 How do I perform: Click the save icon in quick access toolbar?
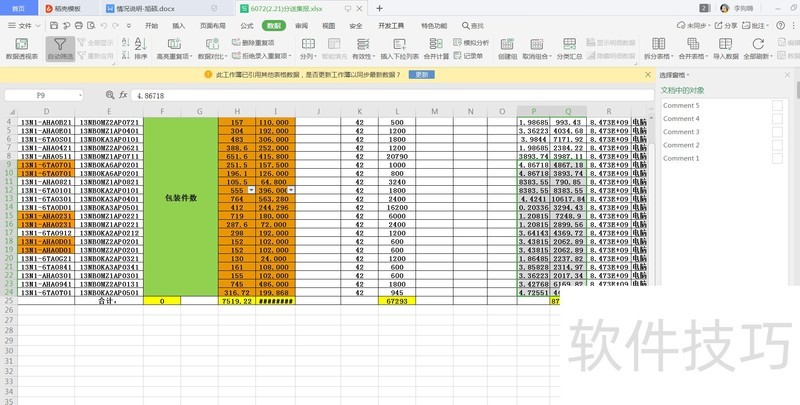(54, 25)
